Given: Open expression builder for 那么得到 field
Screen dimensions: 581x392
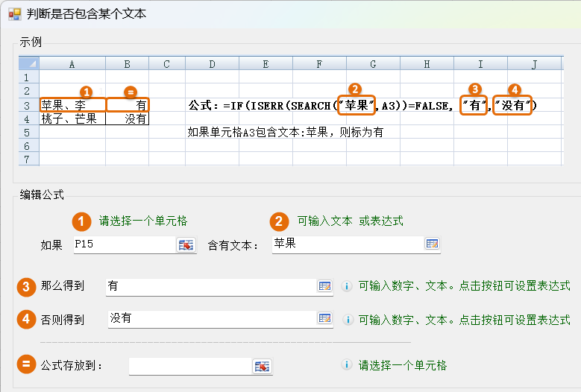Looking at the screenshot, I should [324, 285].
